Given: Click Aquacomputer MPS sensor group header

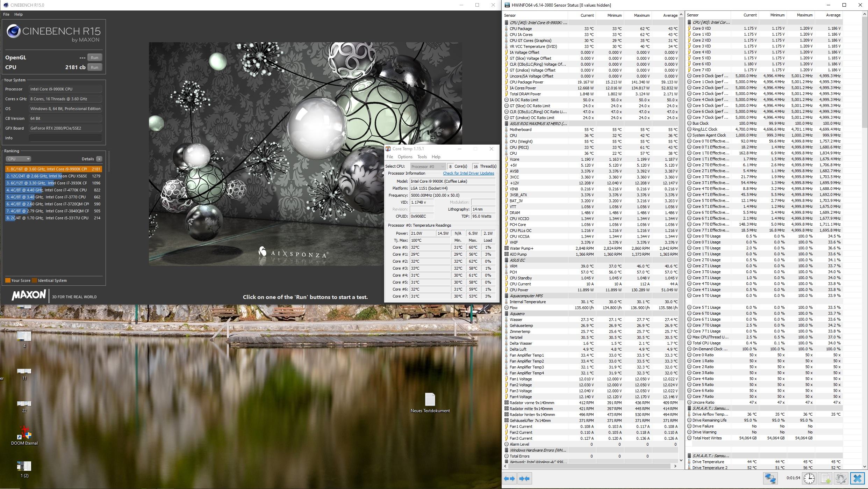Looking at the screenshot, I should click(526, 296).
